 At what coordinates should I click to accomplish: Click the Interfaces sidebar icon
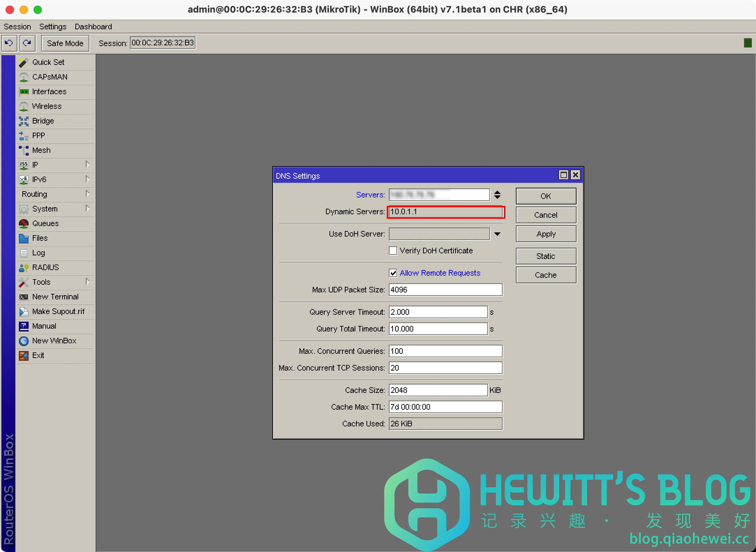point(24,92)
